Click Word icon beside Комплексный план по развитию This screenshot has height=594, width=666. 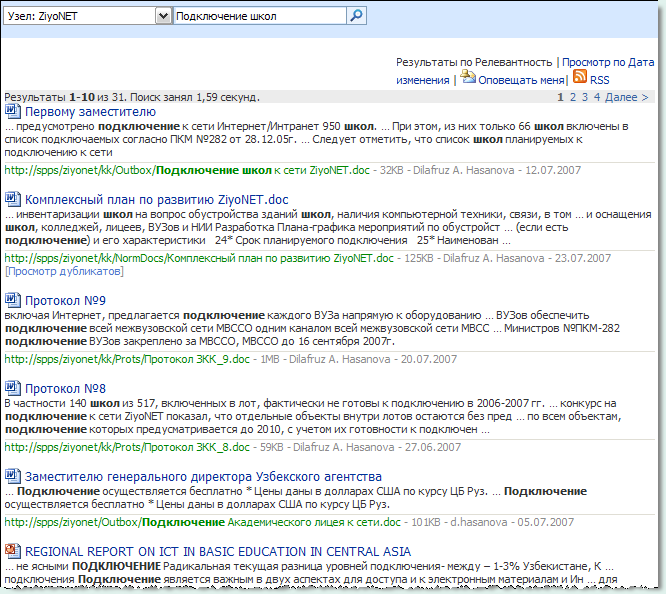[12, 199]
